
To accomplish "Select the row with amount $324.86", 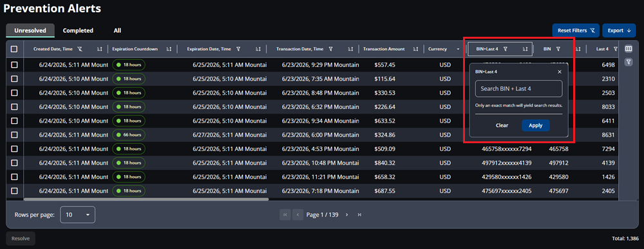I will coord(14,135).
